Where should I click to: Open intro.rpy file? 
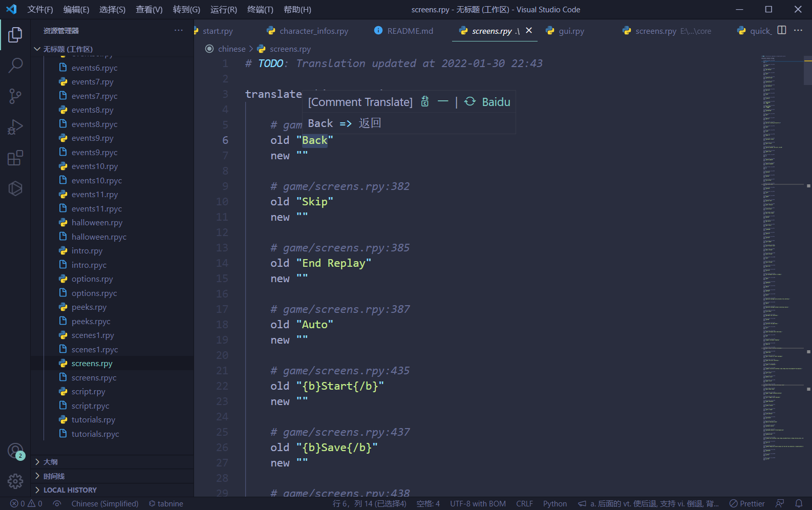tap(87, 251)
